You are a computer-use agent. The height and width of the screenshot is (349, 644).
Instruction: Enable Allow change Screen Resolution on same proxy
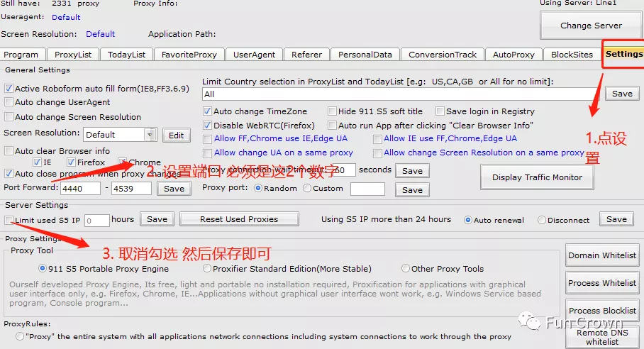coord(377,153)
